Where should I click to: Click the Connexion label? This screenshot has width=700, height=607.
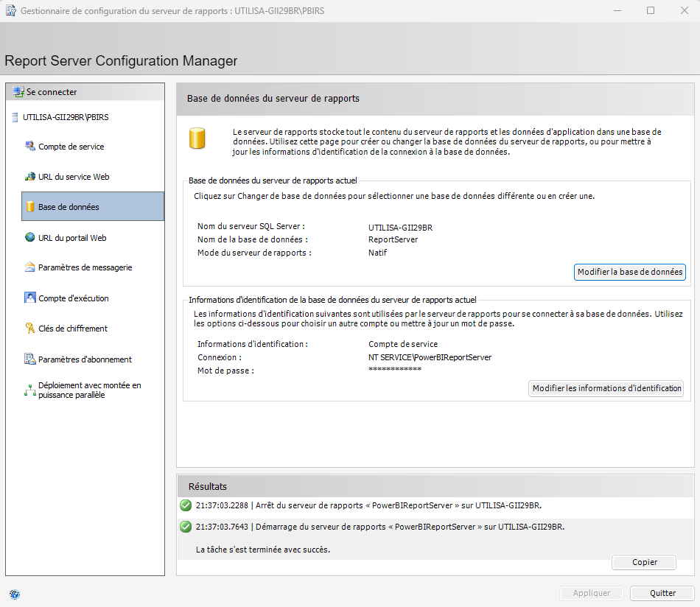(x=219, y=357)
